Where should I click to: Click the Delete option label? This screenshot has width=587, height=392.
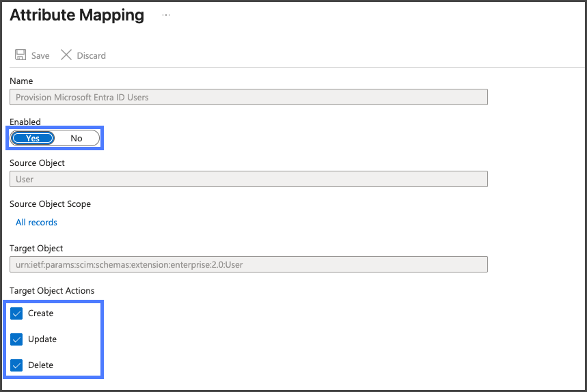click(x=40, y=365)
